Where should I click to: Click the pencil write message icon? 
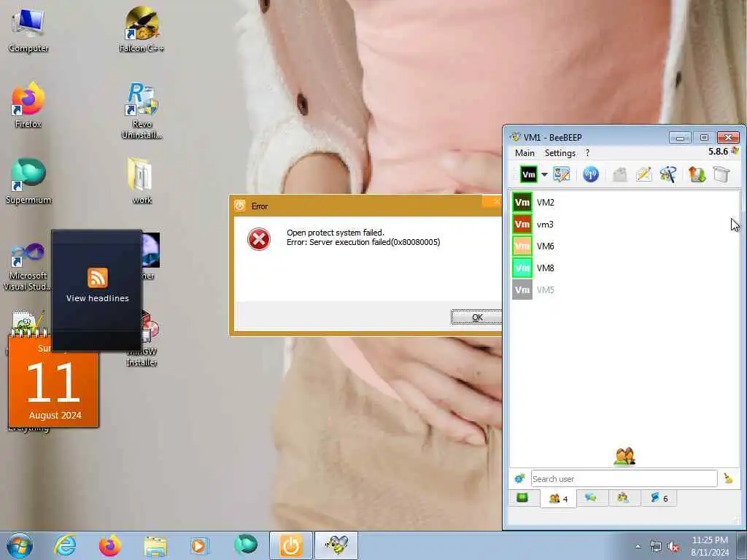[x=643, y=174]
